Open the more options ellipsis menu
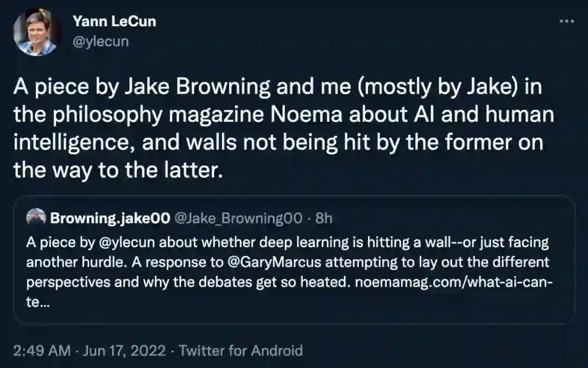588x368 pixels. click(x=567, y=21)
